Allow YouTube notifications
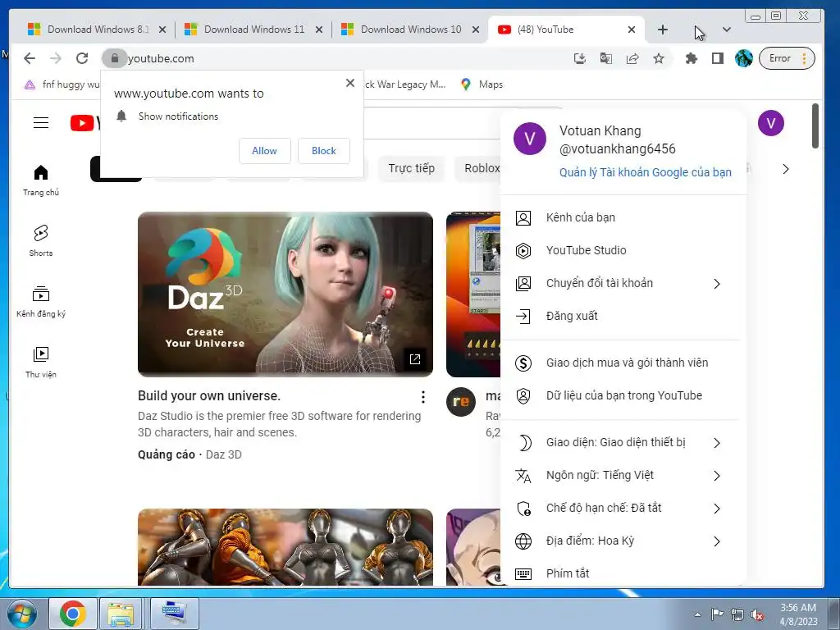 pyautogui.click(x=265, y=151)
